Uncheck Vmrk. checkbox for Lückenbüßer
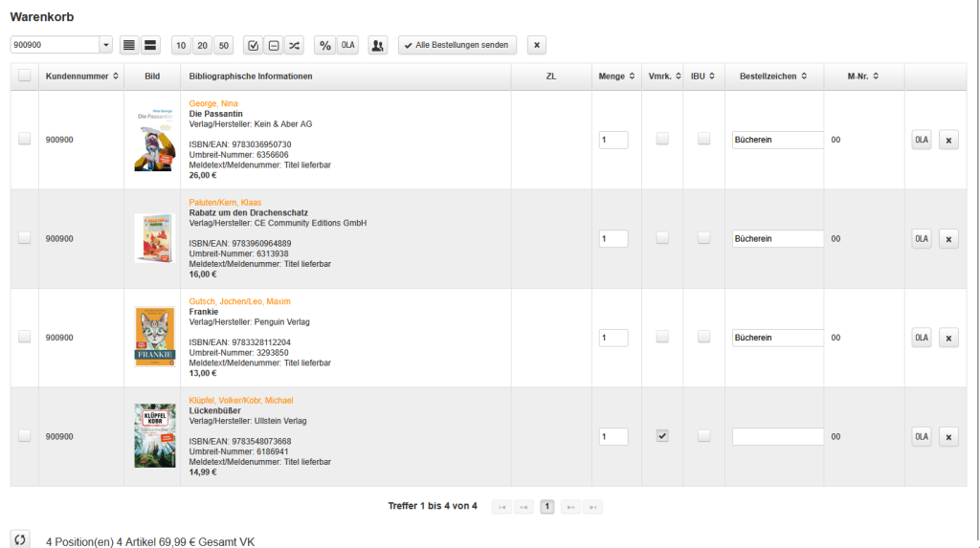980x548 pixels. pyautogui.click(x=661, y=436)
